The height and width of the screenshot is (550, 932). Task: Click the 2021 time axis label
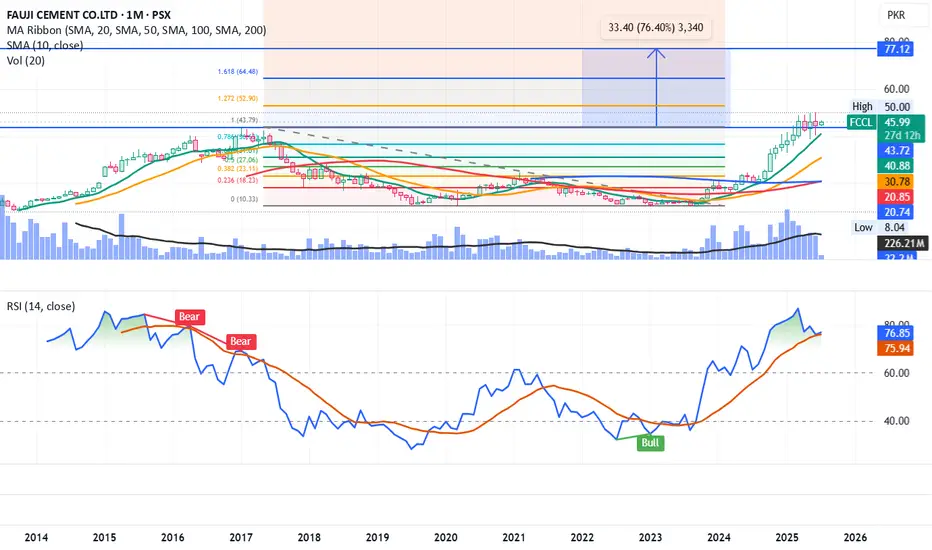[514, 538]
